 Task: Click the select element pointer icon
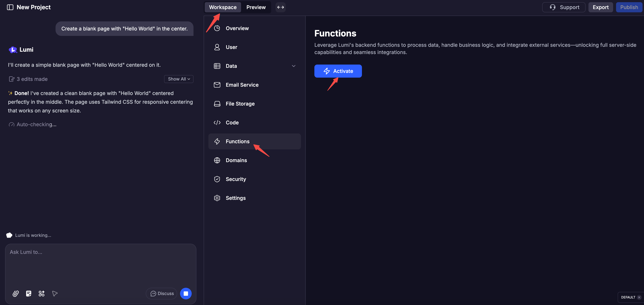pyautogui.click(x=55, y=294)
